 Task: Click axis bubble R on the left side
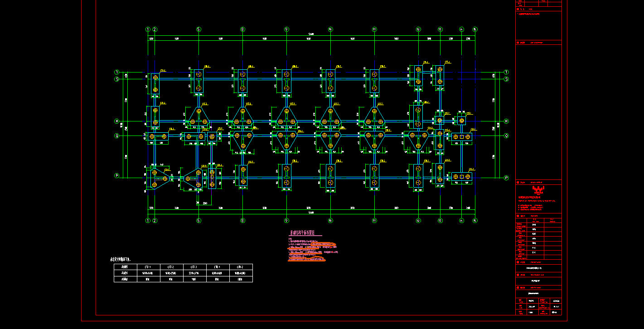(116, 121)
